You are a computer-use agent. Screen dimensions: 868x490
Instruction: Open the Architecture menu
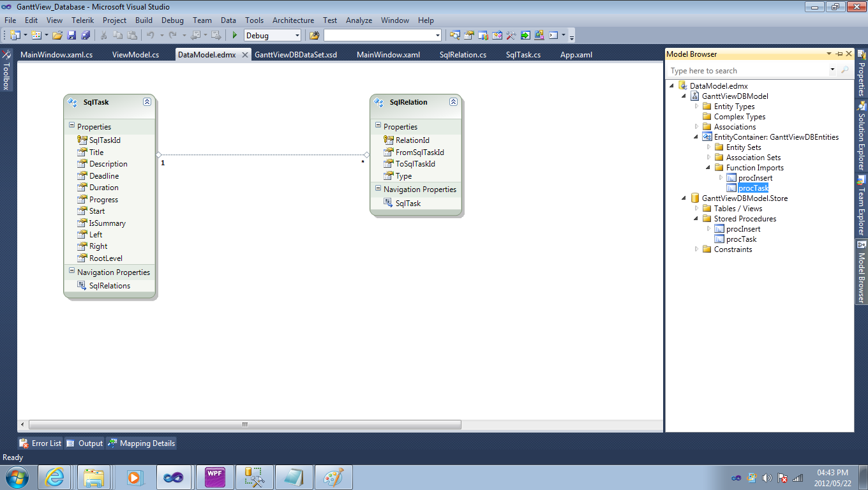(x=293, y=20)
